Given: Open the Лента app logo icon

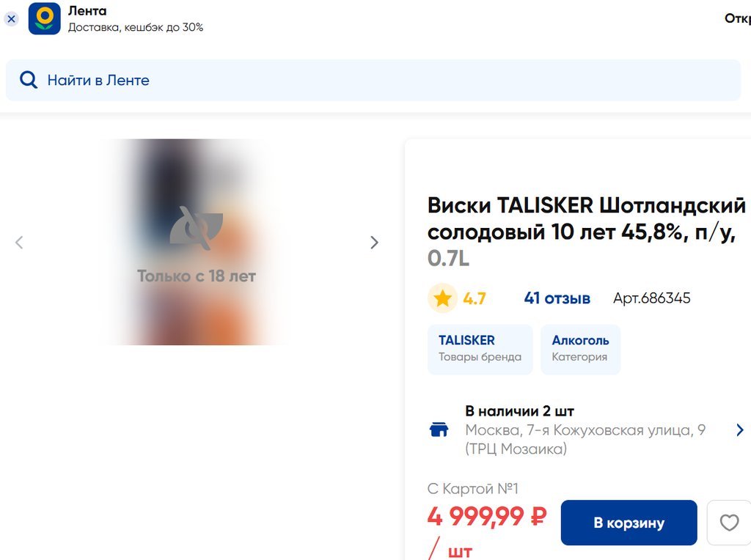Looking at the screenshot, I should point(45,18).
